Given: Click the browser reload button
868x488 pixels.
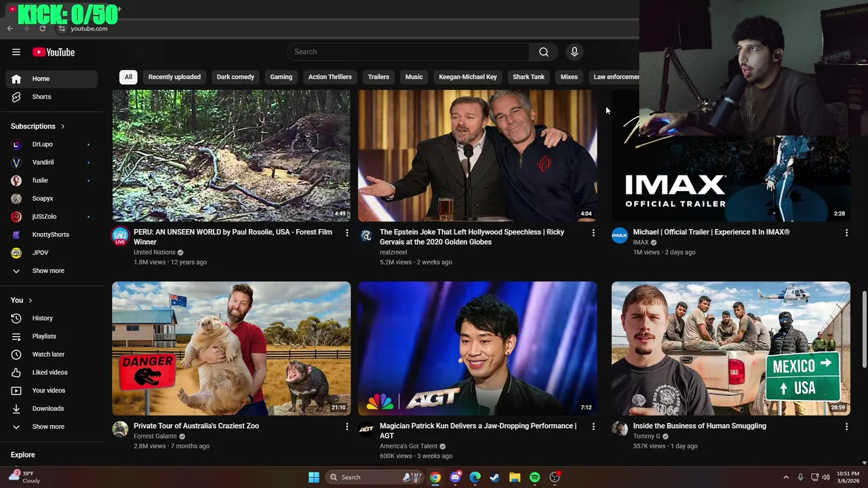Looking at the screenshot, I should click(x=42, y=28).
